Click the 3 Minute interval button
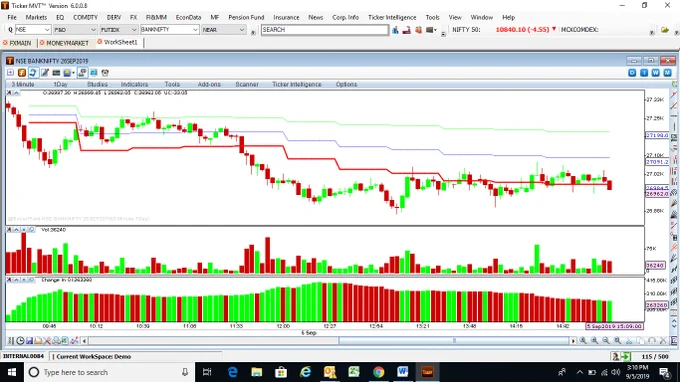 pyautogui.click(x=23, y=84)
